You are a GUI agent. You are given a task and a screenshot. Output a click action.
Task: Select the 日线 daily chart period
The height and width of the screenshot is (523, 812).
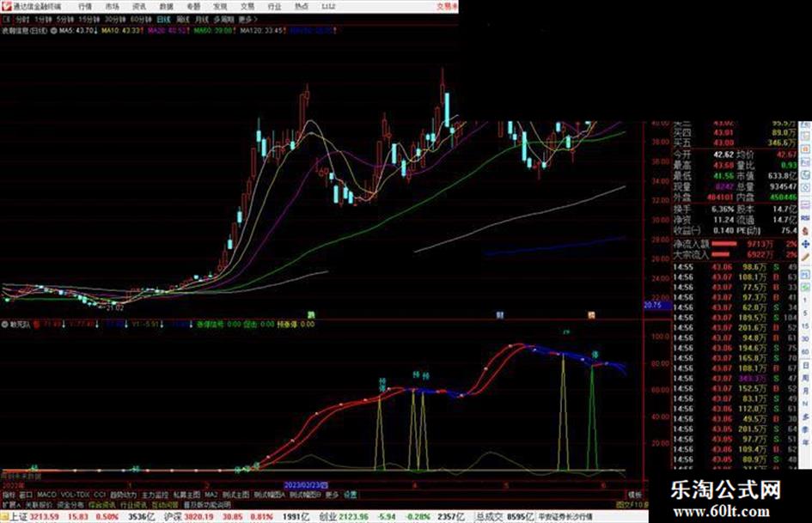(163, 19)
